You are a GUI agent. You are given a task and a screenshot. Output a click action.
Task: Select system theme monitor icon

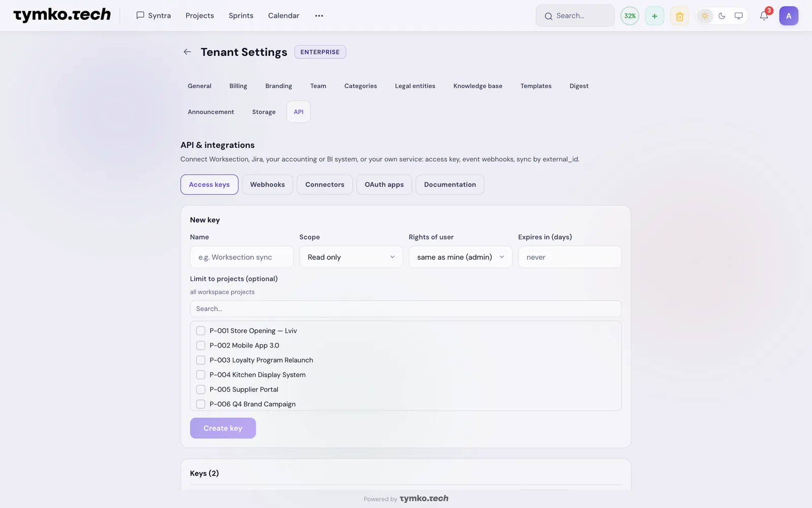[738, 16]
